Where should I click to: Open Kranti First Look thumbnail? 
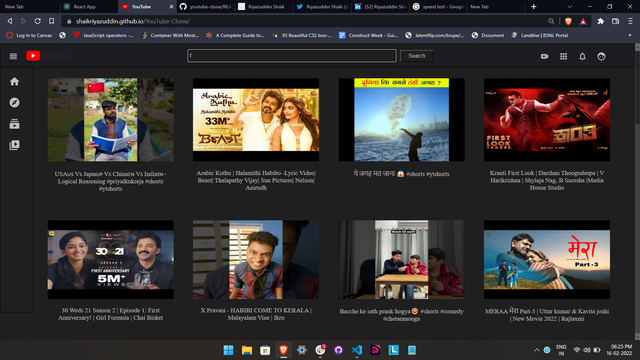(547, 120)
